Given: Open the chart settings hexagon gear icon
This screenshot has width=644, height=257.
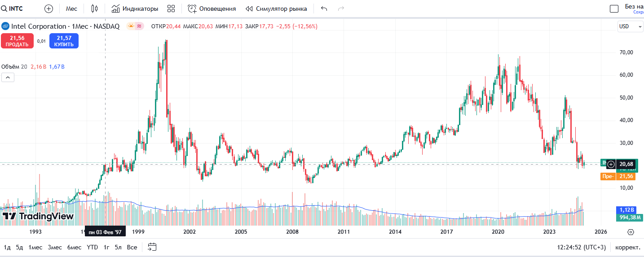Looking at the screenshot, I should pyautogui.click(x=631, y=232).
